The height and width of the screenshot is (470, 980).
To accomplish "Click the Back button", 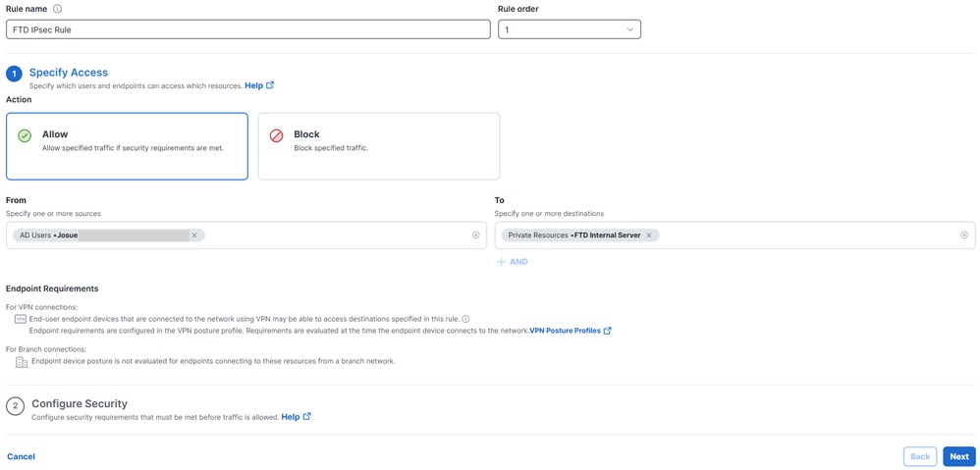I will coord(919,456).
